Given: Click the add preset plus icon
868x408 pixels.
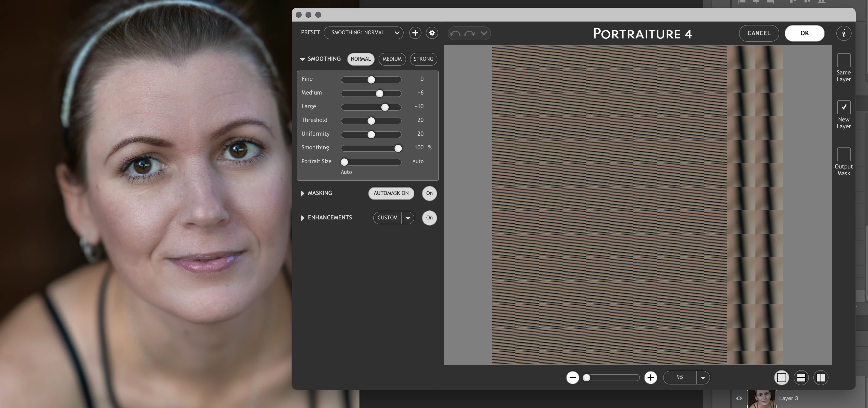Looking at the screenshot, I should coord(415,33).
